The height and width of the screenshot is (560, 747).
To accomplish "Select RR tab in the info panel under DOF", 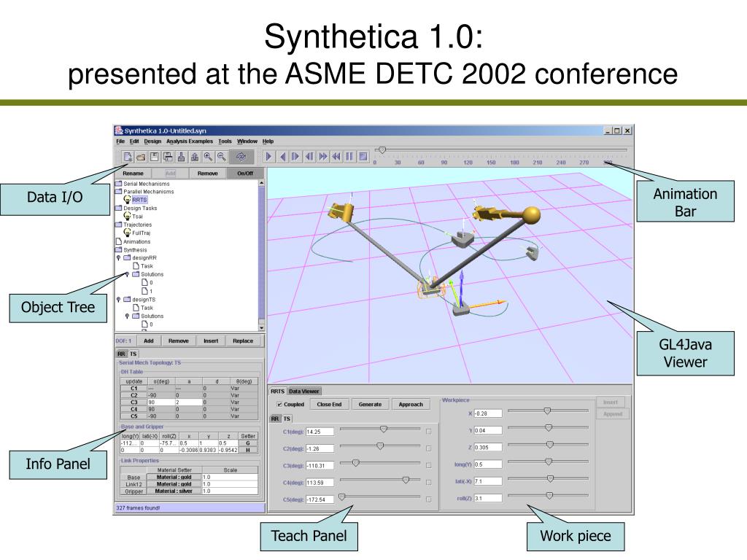I will 122,354.
